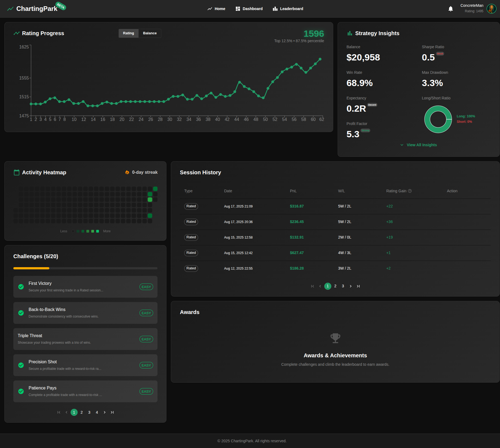Open the Leaderboard nav item
Viewport: 500px width, 448px height.
288,9
